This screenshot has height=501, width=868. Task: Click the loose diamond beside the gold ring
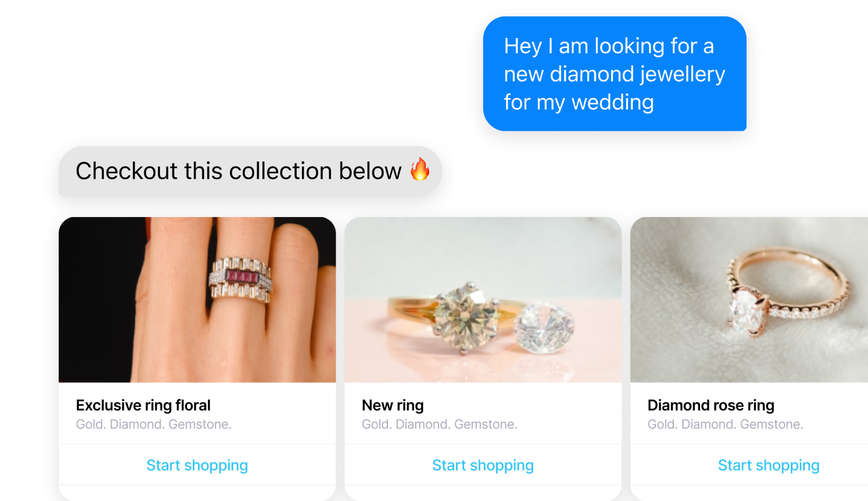pos(544,327)
